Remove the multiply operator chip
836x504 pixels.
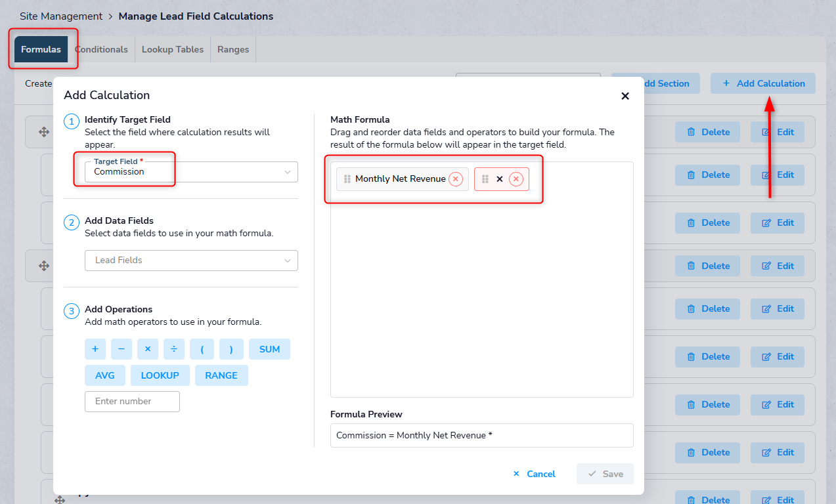pos(516,179)
